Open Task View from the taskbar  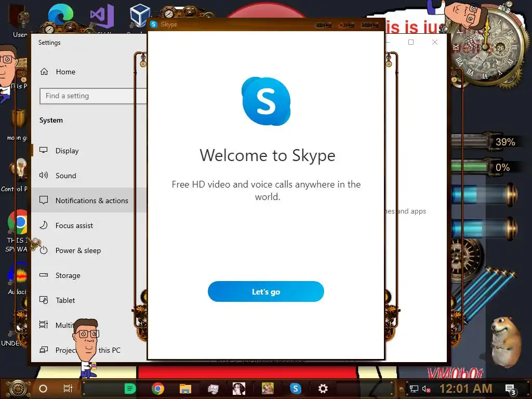68,389
